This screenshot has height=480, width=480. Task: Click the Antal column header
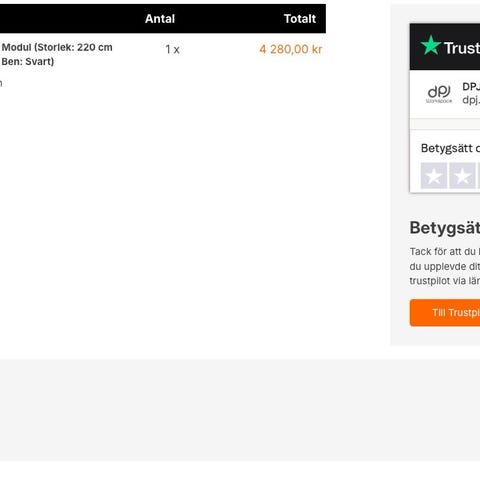160,19
